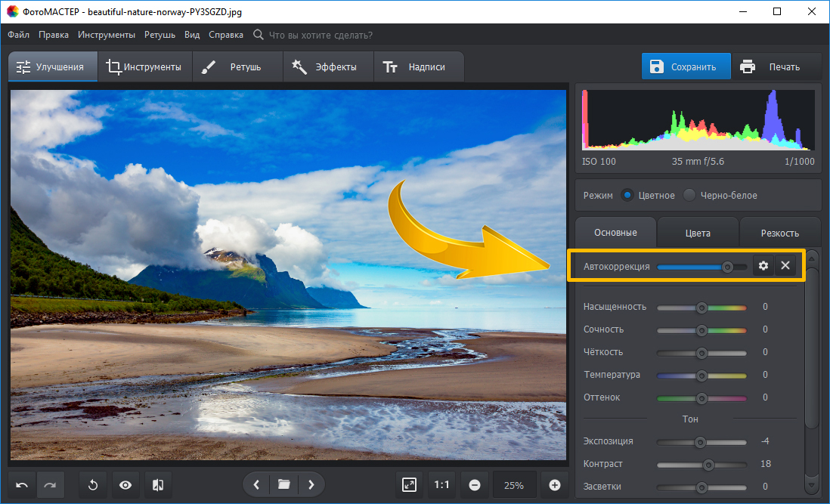Open the Ретушь menu in menu bar
Image resolution: width=830 pixels, height=504 pixels.
[159, 35]
